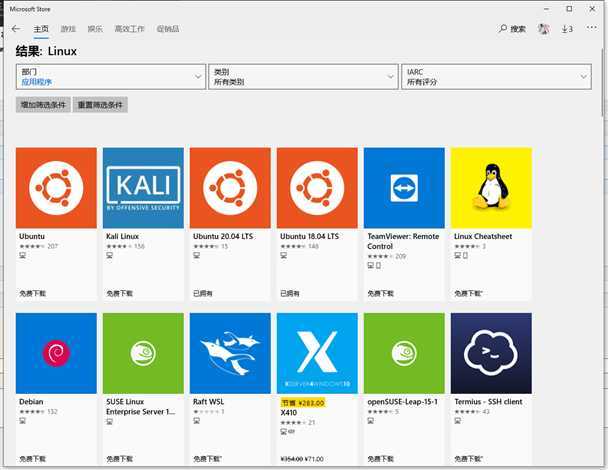Click 免费下载 under SUSE Linux Enterprise Server
608x470 pixels.
click(x=119, y=459)
